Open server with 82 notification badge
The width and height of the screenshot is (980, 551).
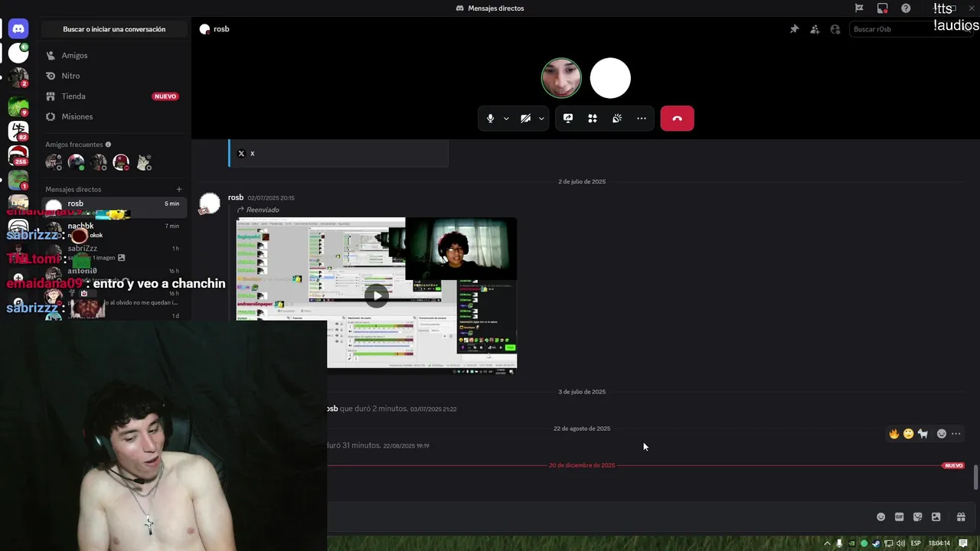click(x=18, y=131)
